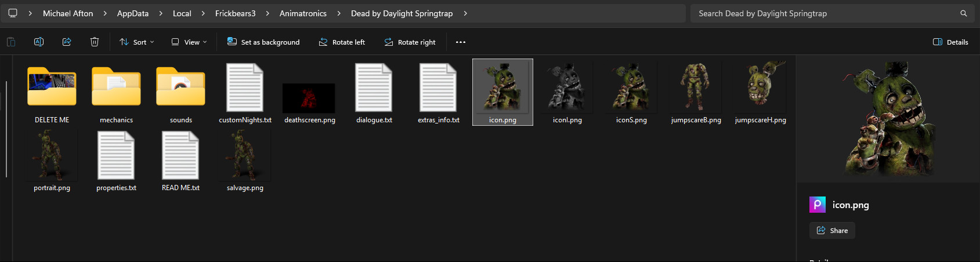Click the icon.png title in details pane
This screenshot has height=262, width=980.
851,205
